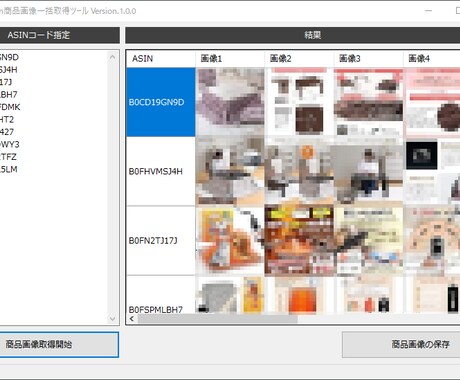Select the B0FN2TJ17J ASIN cell
Screen dimensions: 460x380
(161, 240)
